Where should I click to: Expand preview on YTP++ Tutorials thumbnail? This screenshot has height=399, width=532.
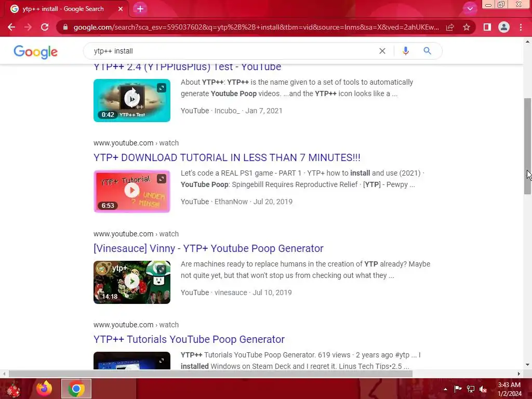[x=162, y=361]
